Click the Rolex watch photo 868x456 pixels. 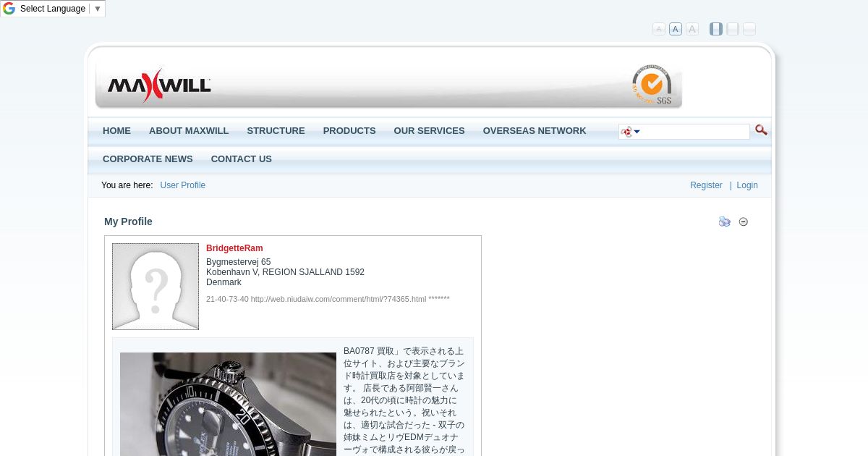228,404
